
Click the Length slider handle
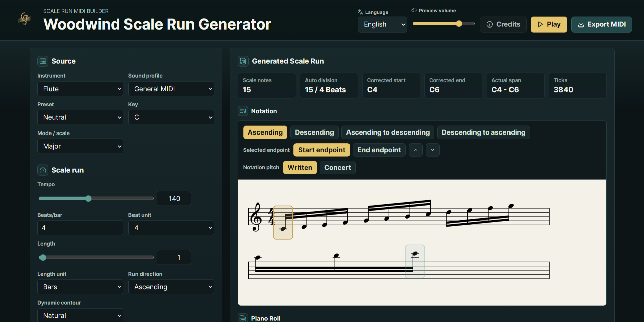pyautogui.click(x=42, y=258)
